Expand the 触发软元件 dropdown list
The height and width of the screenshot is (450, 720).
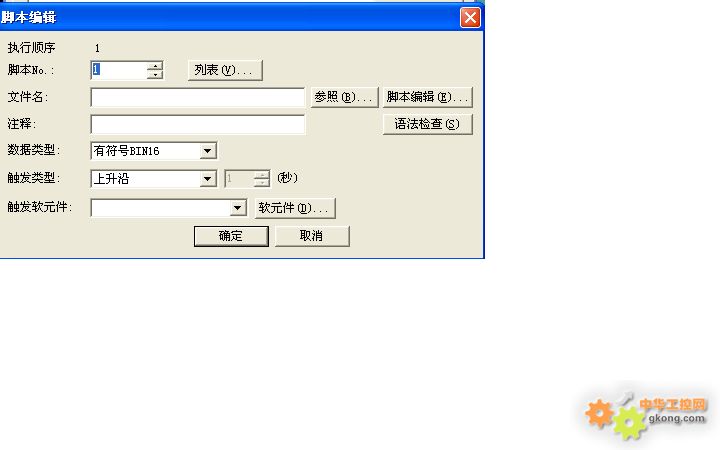pos(237,208)
